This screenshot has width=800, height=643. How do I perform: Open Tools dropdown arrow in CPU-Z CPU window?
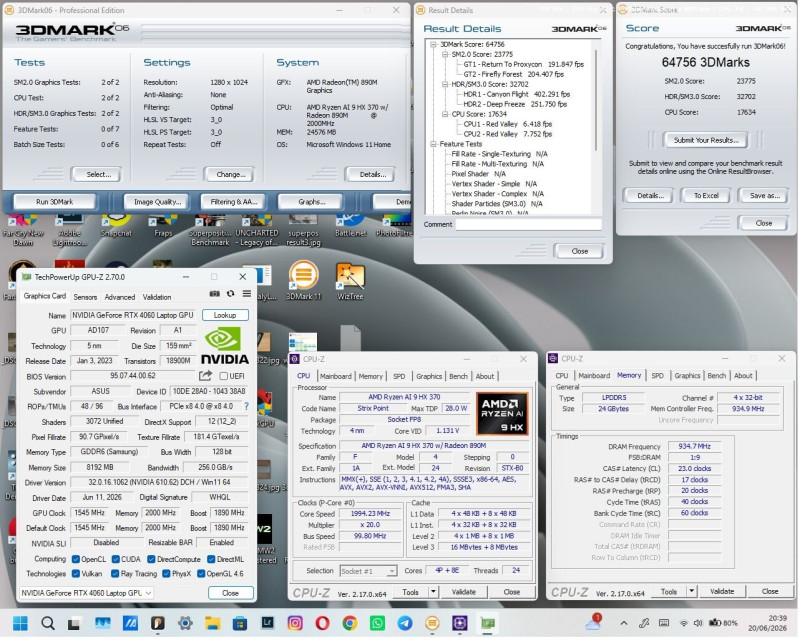pos(433,593)
